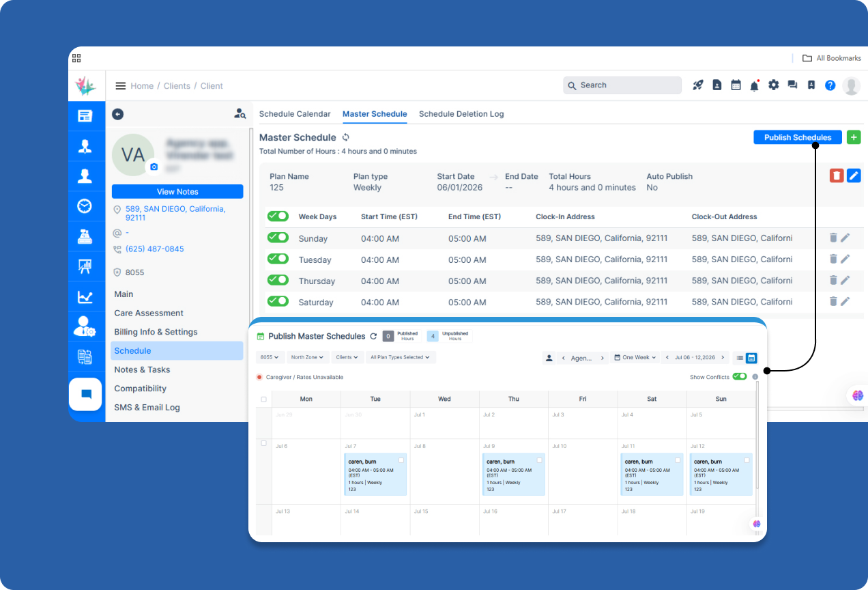
Task: Open the messages chat icon in top bar
Action: tap(792, 85)
